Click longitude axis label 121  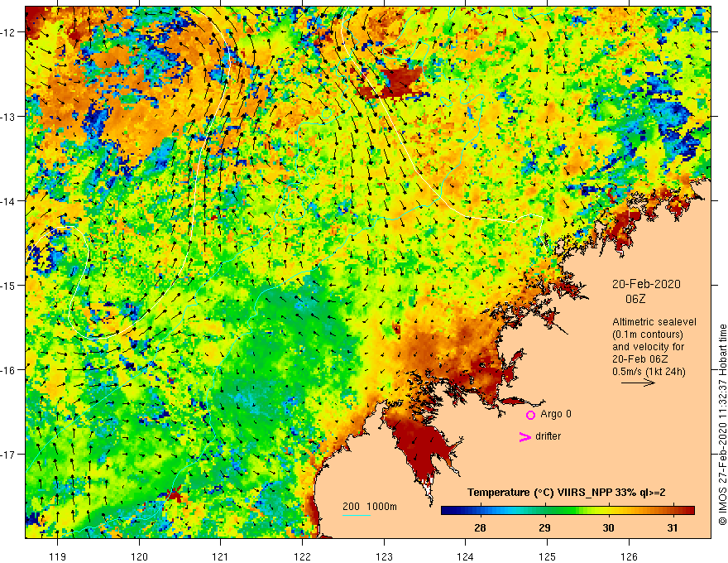[x=221, y=556]
